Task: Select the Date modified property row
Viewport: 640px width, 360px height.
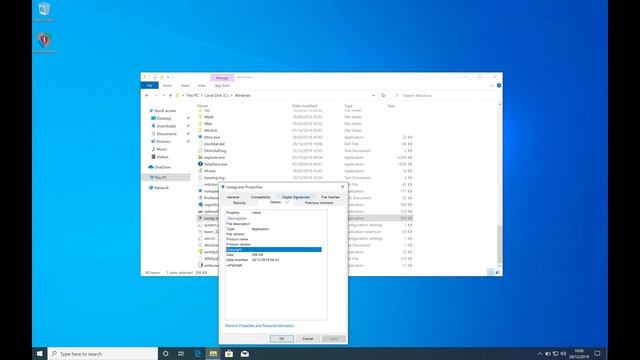Action: (273, 260)
